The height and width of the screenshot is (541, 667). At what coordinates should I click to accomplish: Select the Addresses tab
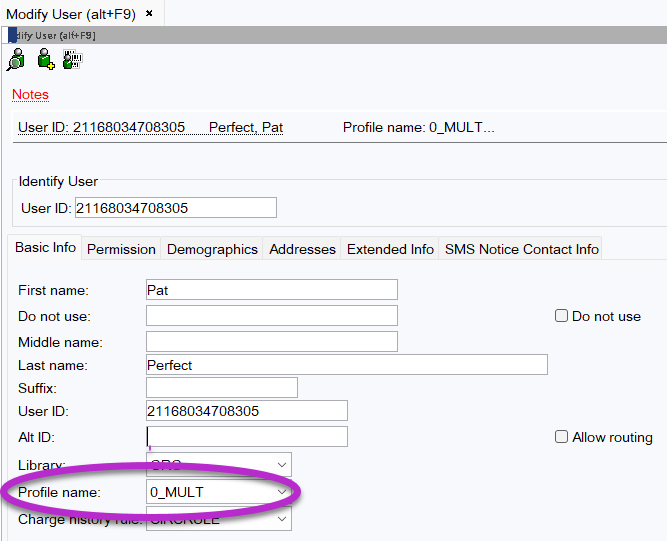click(x=302, y=249)
